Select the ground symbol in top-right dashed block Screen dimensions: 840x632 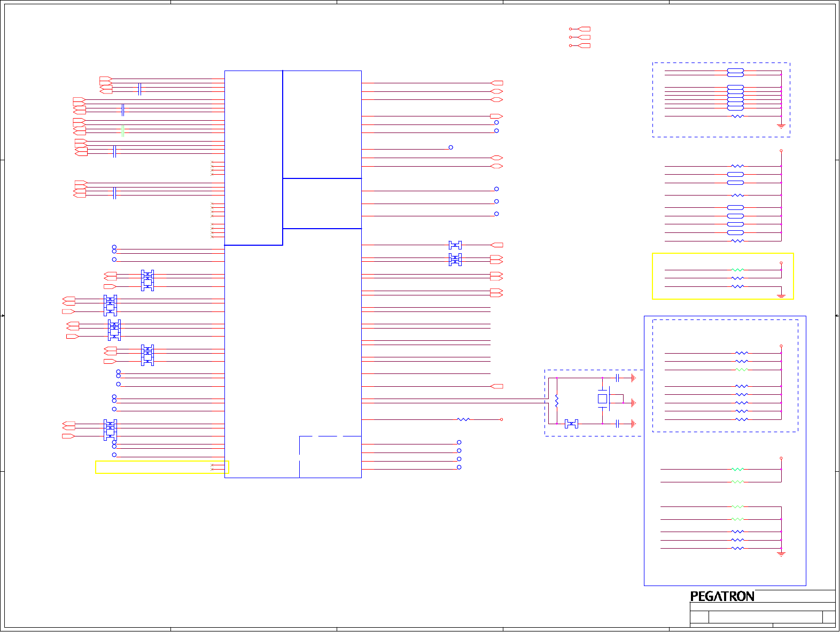pyautogui.click(x=781, y=127)
